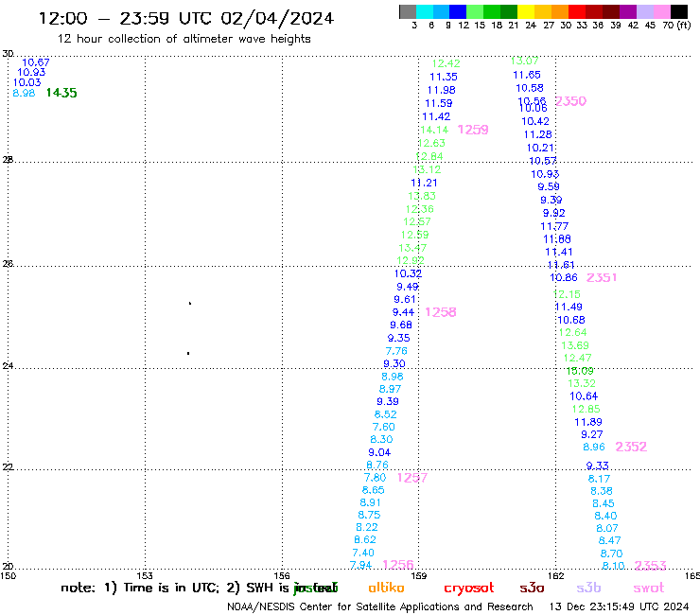Screen dimensions: 700x615
Task: Click the 11.77 wave height reading
Action: tap(554, 226)
